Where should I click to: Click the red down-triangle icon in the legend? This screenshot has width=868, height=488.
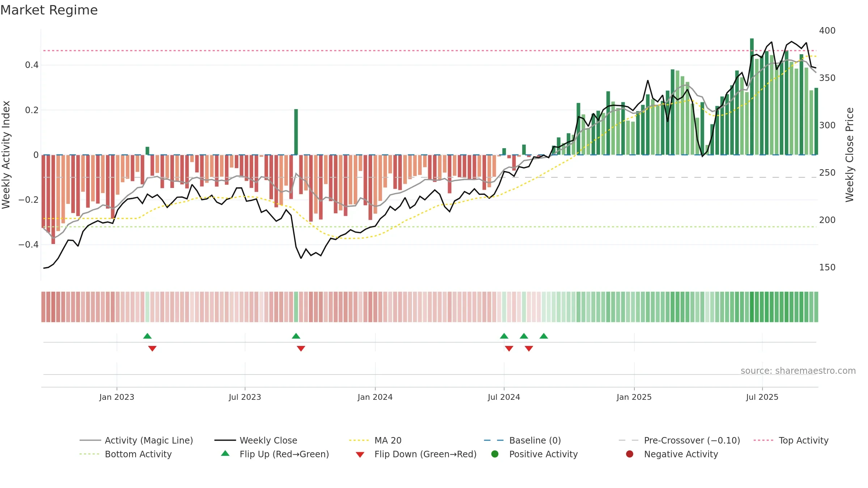tap(360, 455)
